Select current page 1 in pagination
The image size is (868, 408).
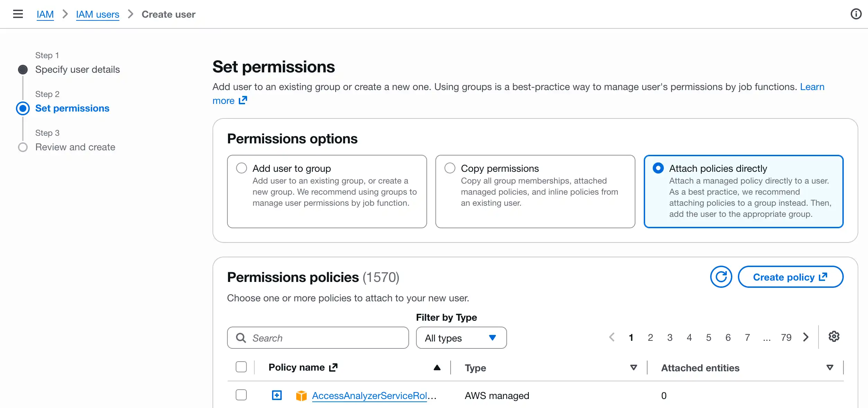[631, 337]
